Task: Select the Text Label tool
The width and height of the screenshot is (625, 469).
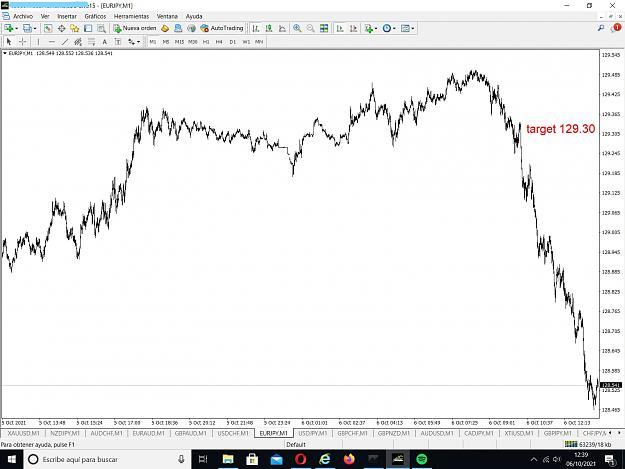Action: [x=118, y=42]
